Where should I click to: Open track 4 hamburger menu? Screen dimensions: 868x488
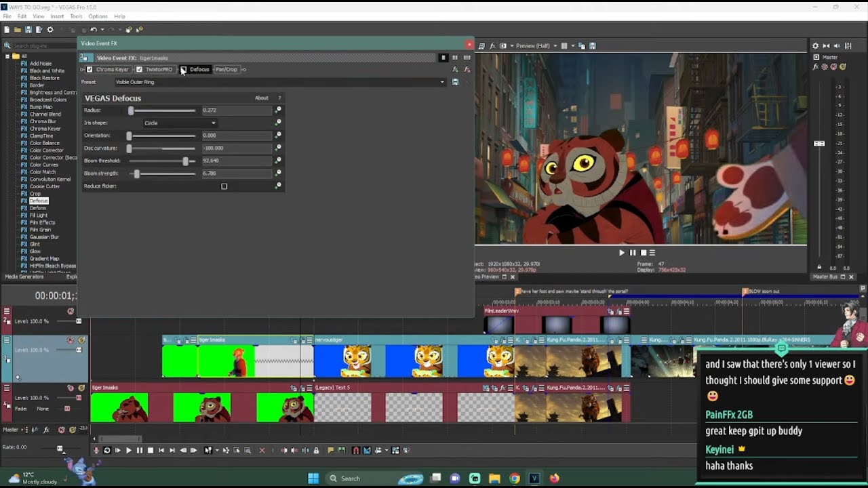click(x=7, y=388)
